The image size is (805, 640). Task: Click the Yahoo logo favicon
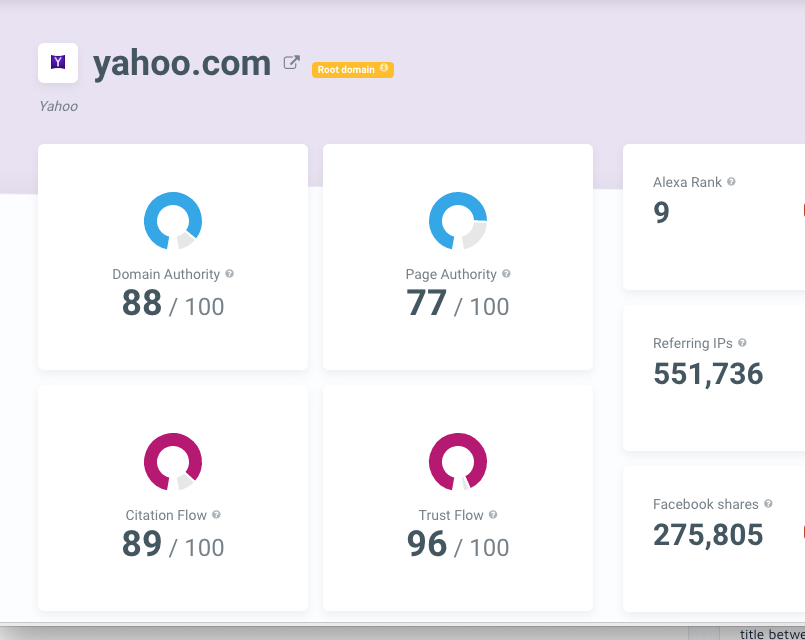point(57,62)
